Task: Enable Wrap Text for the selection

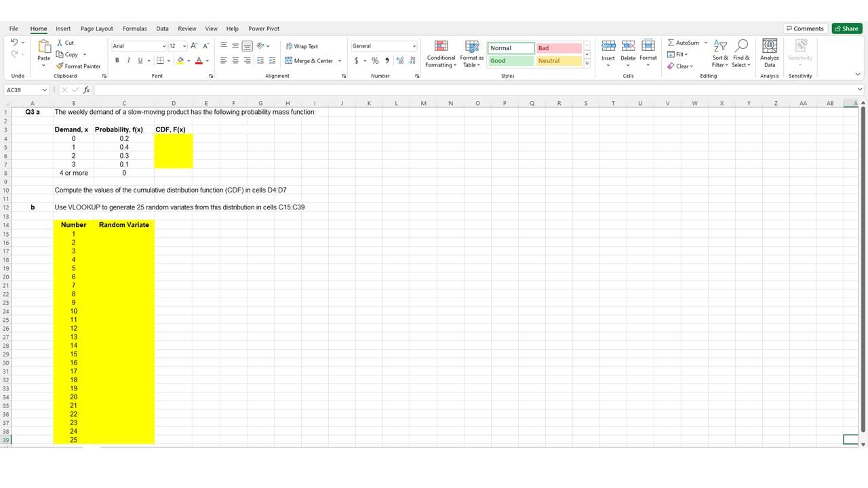Action: click(x=301, y=45)
